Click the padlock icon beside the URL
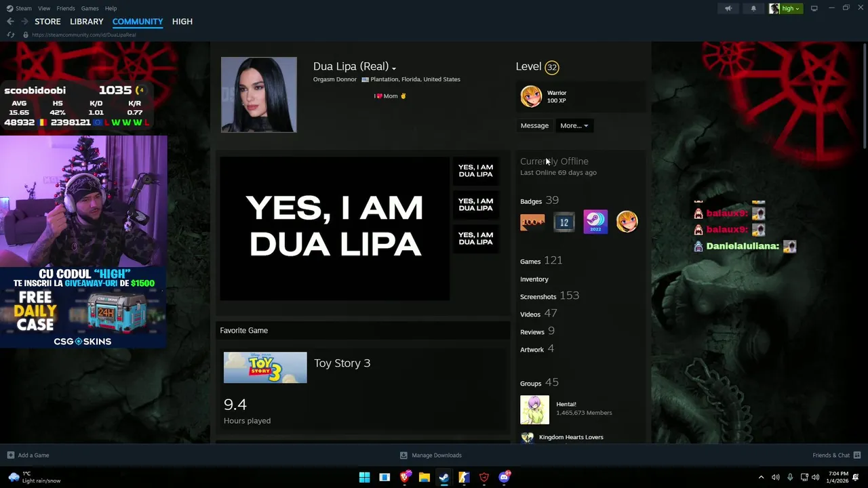The width and height of the screenshot is (868, 488). (26, 35)
